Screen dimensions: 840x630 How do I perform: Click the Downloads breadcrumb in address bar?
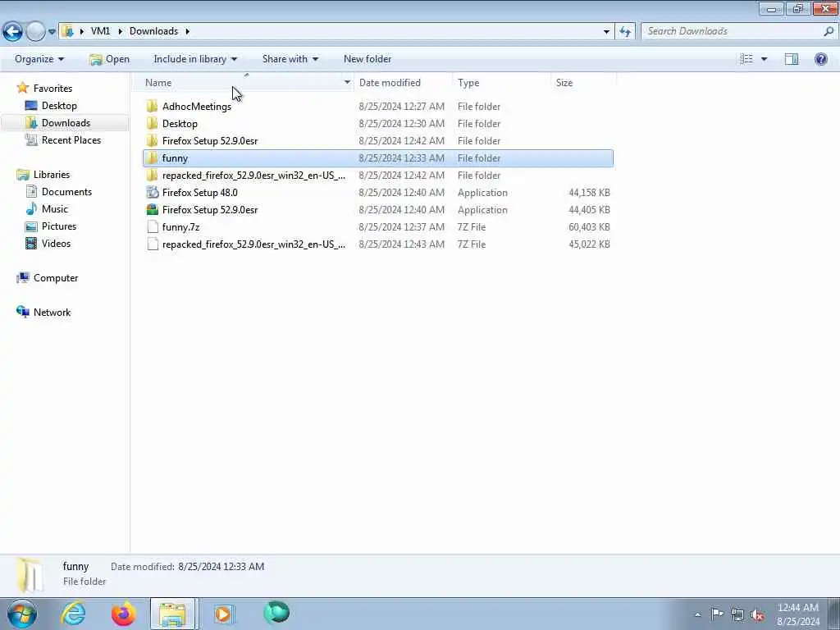[x=153, y=31]
